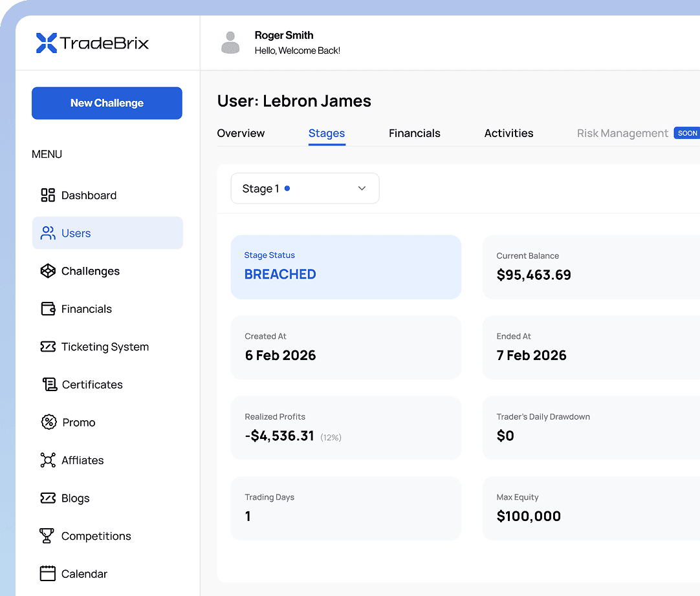700x596 pixels.
Task: Click the Calendar icon in sidebar
Action: coord(48,574)
